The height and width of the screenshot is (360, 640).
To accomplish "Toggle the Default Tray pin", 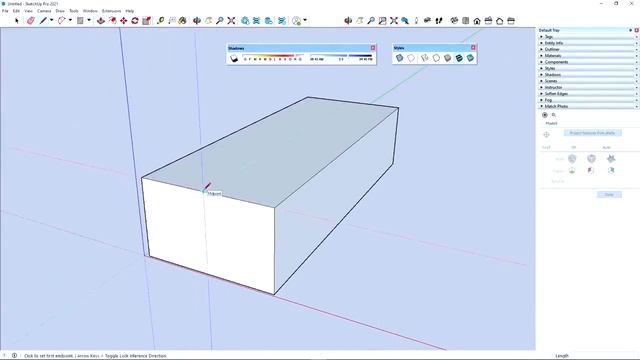I will tap(631, 30).
